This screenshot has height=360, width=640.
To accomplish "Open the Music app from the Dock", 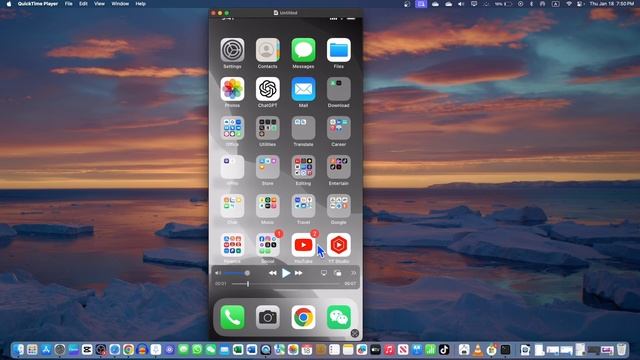I will tap(389, 349).
